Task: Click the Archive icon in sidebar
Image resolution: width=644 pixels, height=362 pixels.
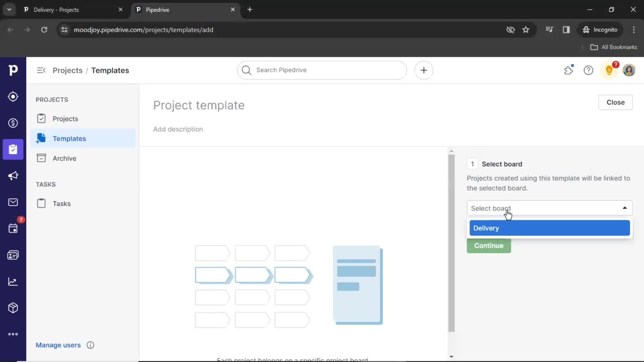Action: click(41, 158)
